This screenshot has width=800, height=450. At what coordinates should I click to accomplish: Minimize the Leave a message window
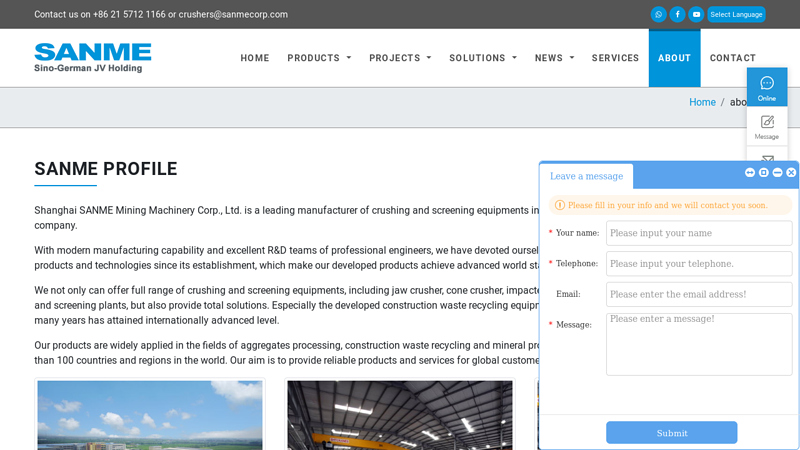tap(777, 172)
